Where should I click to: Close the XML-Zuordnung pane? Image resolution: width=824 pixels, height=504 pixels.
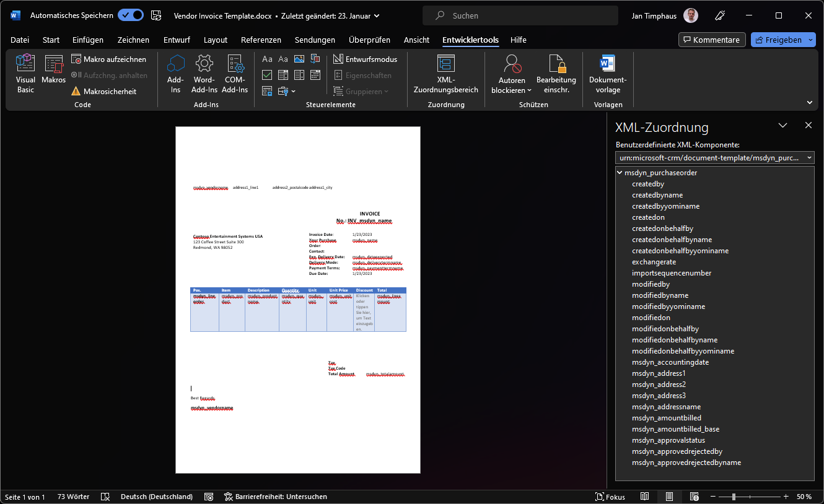click(808, 125)
